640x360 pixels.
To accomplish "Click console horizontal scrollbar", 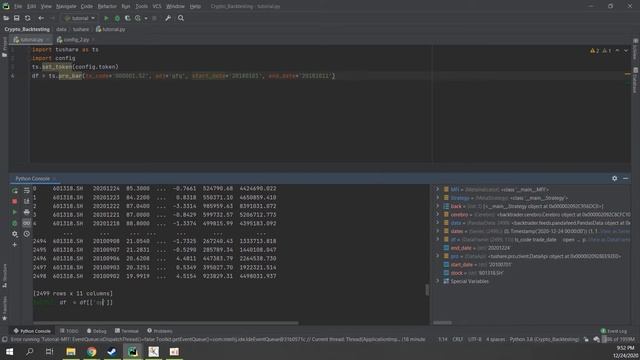I will tap(166, 323).
